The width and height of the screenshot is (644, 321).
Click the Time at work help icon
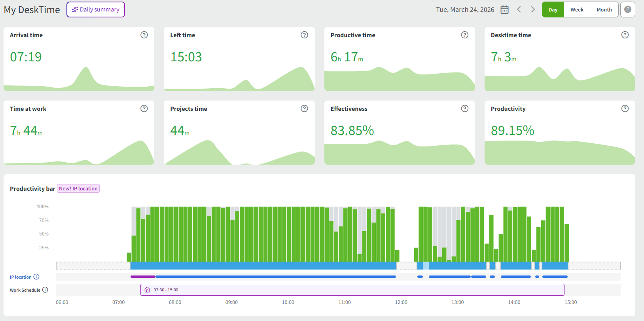(144, 108)
